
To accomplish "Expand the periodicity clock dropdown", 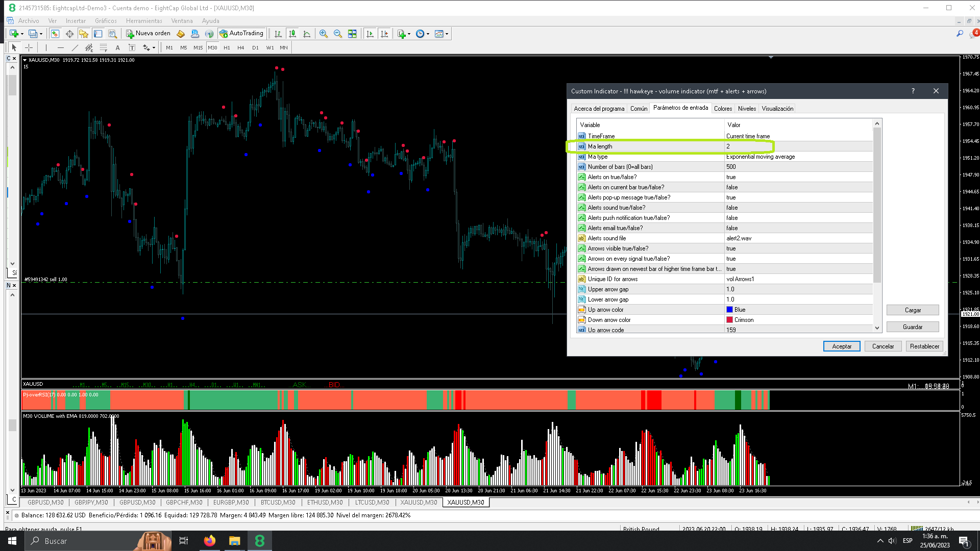I will pyautogui.click(x=428, y=34).
